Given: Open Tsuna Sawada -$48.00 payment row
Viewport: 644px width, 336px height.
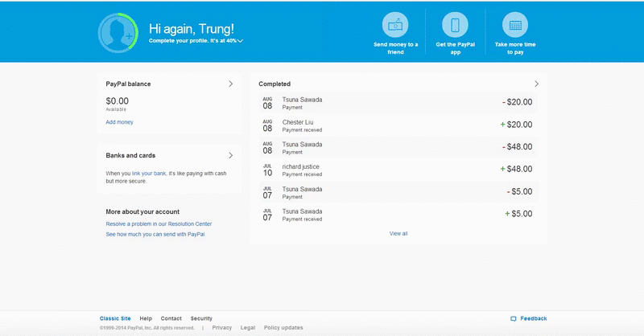Looking at the screenshot, I should [398, 147].
